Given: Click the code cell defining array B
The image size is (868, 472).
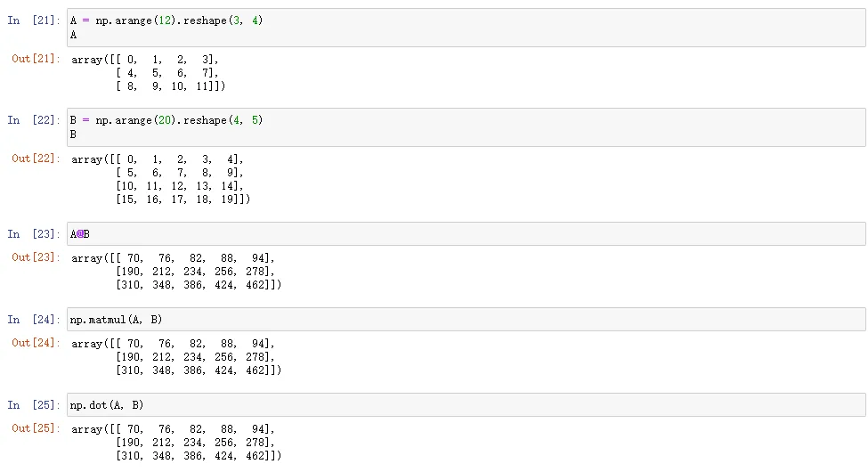Looking at the screenshot, I should (x=465, y=127).
